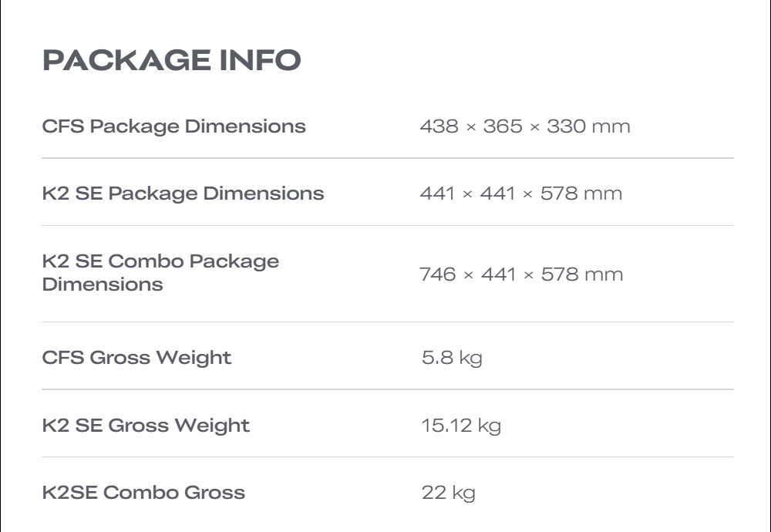771x532 pixels.
Task: Click the 15.12 kg weight value
Action: pyautogui.click(x=461, y=426)
